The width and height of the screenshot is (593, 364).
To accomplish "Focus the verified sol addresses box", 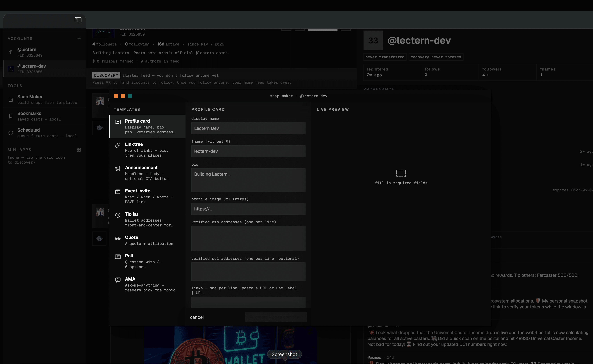I will 248,272.
